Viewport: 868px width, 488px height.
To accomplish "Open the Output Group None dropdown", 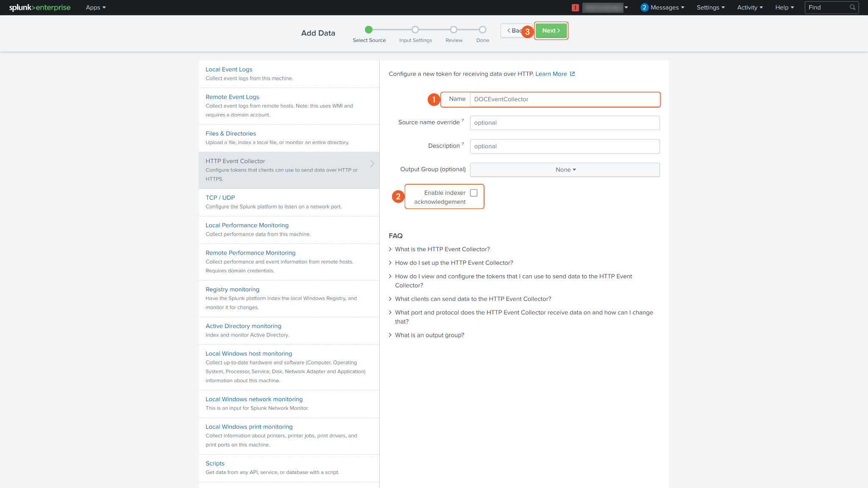I will click(x=565, y=170).
